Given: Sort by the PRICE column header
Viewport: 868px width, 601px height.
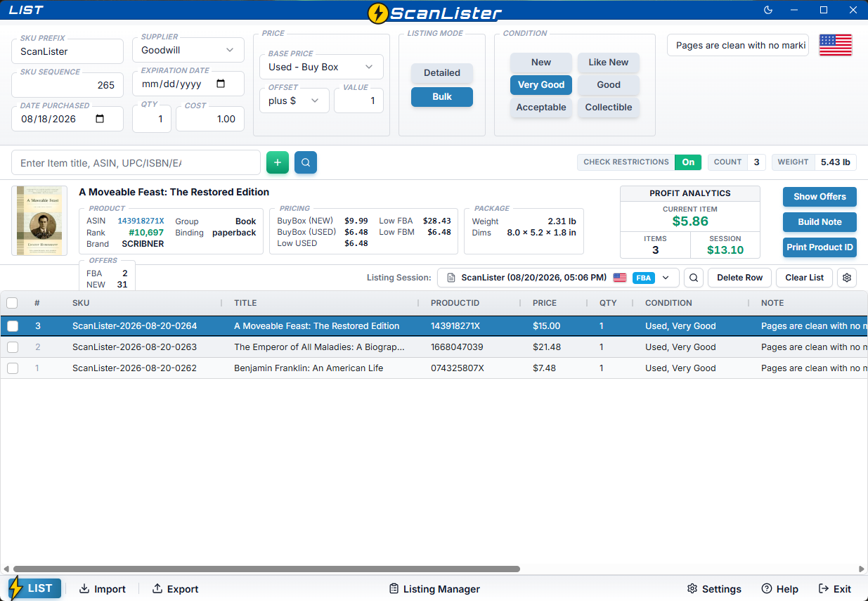Looking at the screenshot, I should pos(545,303).
